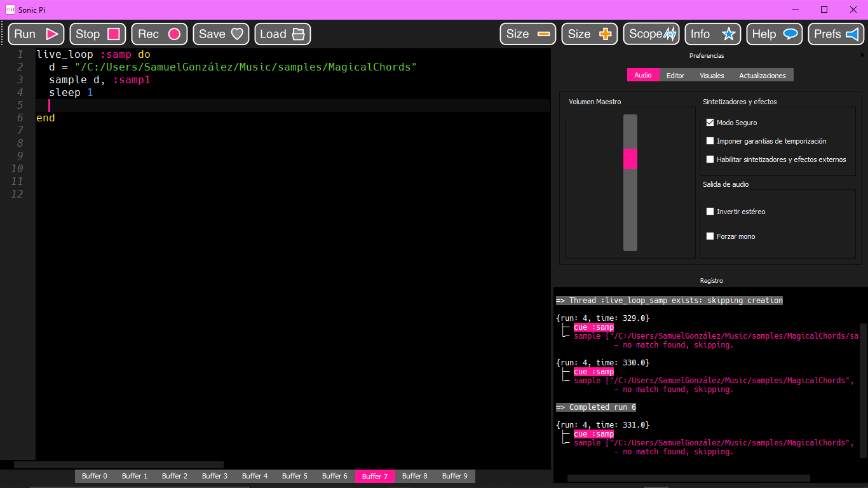Decrease font size with Size minus
Viewport: 868px width, 488px height.
[x=528, y=34]
